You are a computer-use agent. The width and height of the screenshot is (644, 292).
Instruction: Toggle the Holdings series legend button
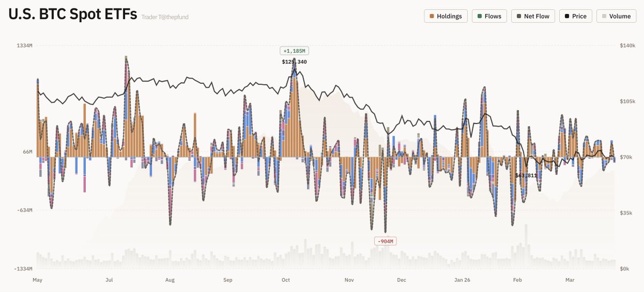(x=445, y=16)
